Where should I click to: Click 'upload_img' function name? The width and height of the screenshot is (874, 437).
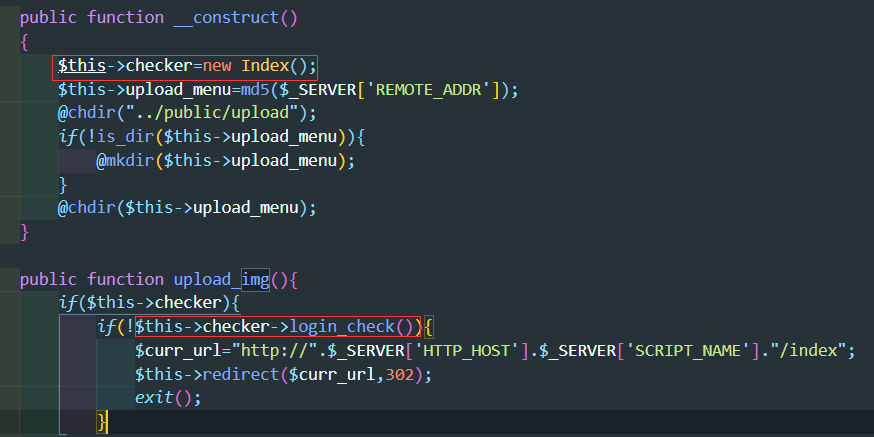tap(222, 279)
